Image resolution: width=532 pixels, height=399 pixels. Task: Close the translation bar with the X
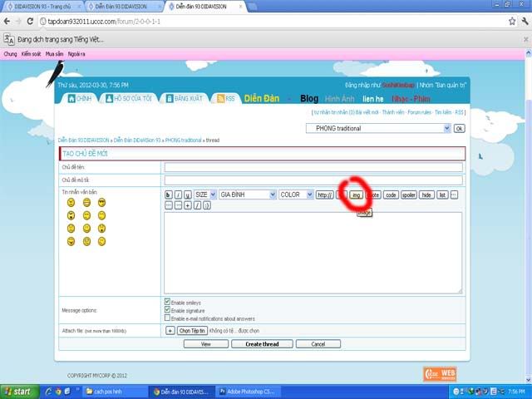pyautogui.click(x=525, y=39)
